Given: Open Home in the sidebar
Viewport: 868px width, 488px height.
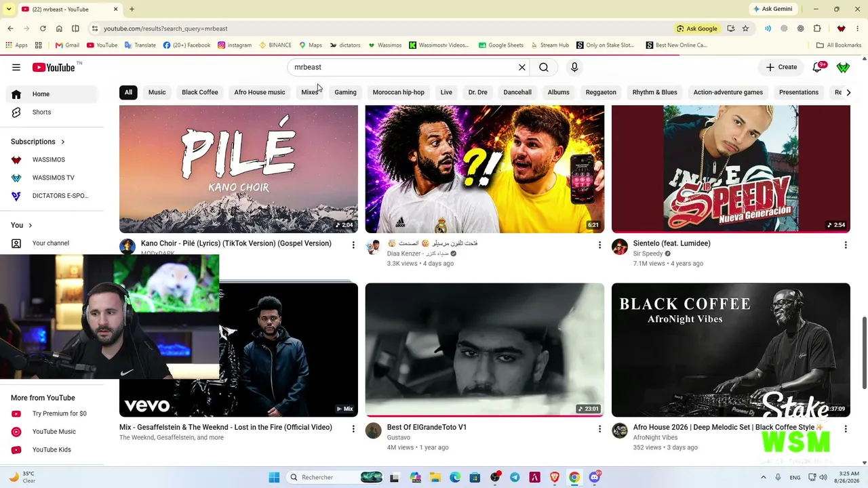Looking at the screenshot, I should coord(53,94).
